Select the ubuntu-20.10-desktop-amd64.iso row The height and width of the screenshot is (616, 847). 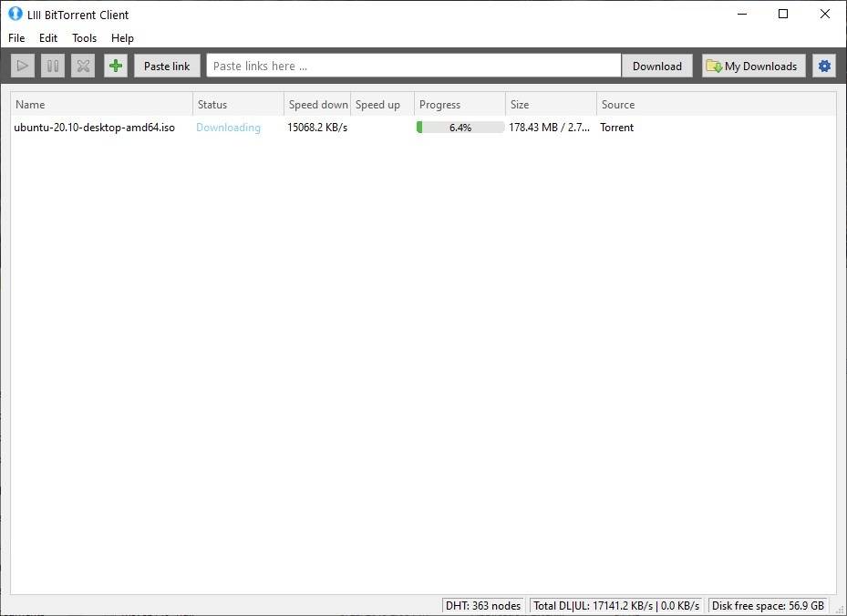[x=96, y=128]
